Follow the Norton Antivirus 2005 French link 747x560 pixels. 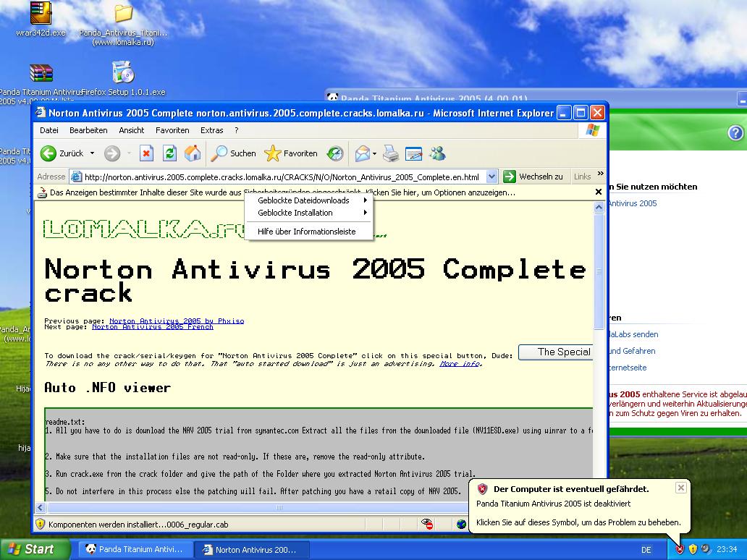153,327
